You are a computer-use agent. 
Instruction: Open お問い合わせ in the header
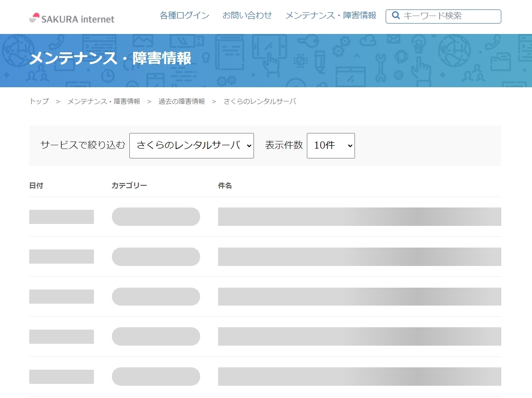point(247,15)
